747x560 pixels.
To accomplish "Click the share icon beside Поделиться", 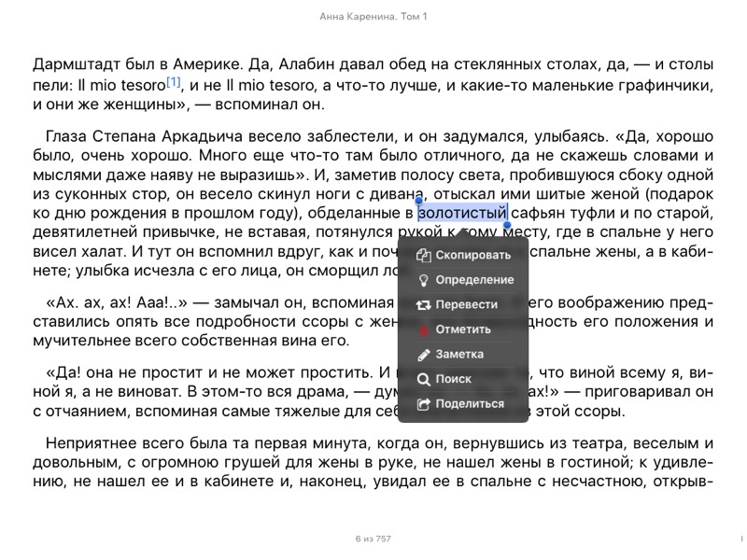I will click(423, 404).
